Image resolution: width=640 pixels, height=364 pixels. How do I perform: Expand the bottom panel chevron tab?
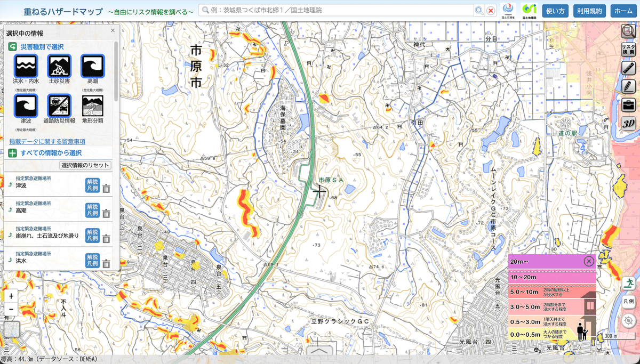coord(319,351)
